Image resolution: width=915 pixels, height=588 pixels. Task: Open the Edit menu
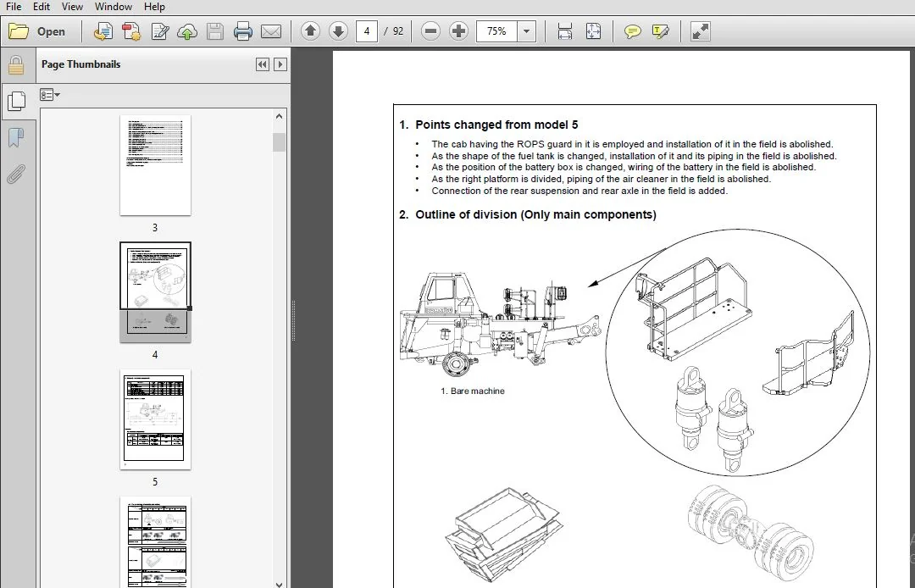pyautogui.click(x=41, y=7)
